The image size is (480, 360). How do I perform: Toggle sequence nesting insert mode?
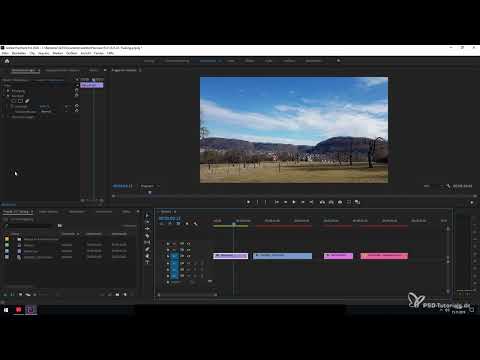point(162,224)
